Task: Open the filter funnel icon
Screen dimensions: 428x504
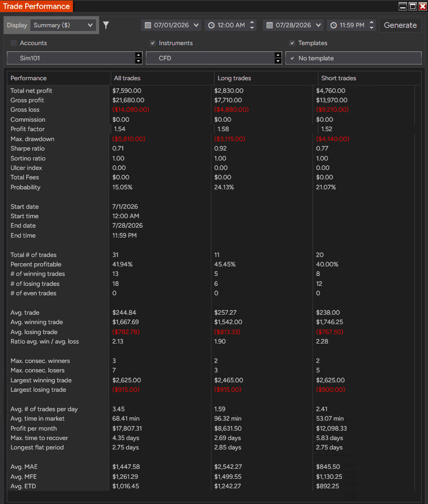Action: tap(106, 25)
